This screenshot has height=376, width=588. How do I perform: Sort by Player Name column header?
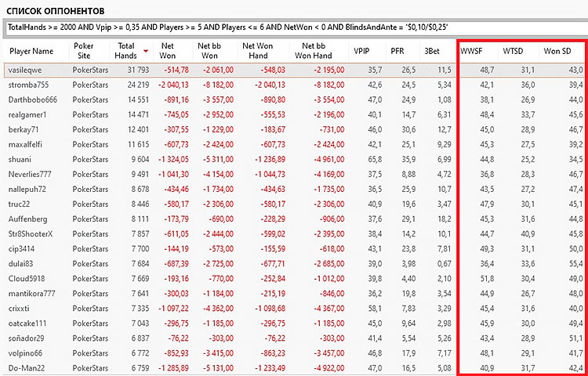pyautogui.click(x=32, y=51)
